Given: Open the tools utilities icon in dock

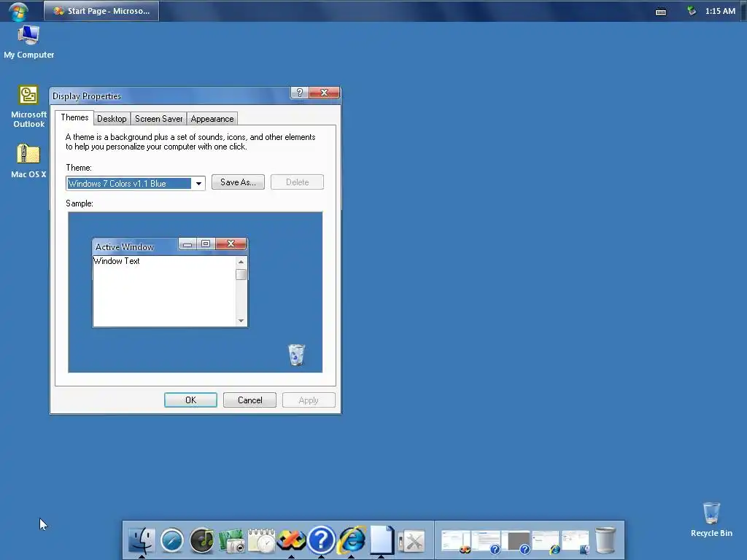Looking at the screenshot, I should tap(411, 542).
